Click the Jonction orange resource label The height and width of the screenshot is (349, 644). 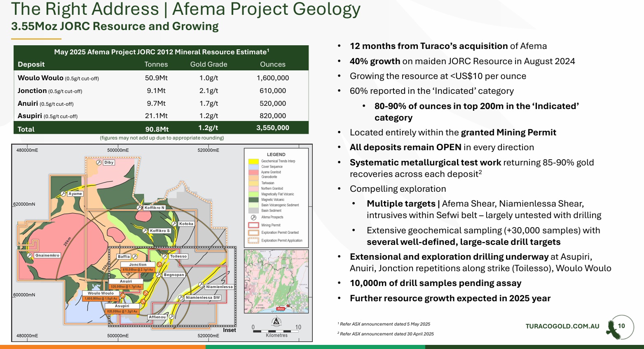click(138, 270)
